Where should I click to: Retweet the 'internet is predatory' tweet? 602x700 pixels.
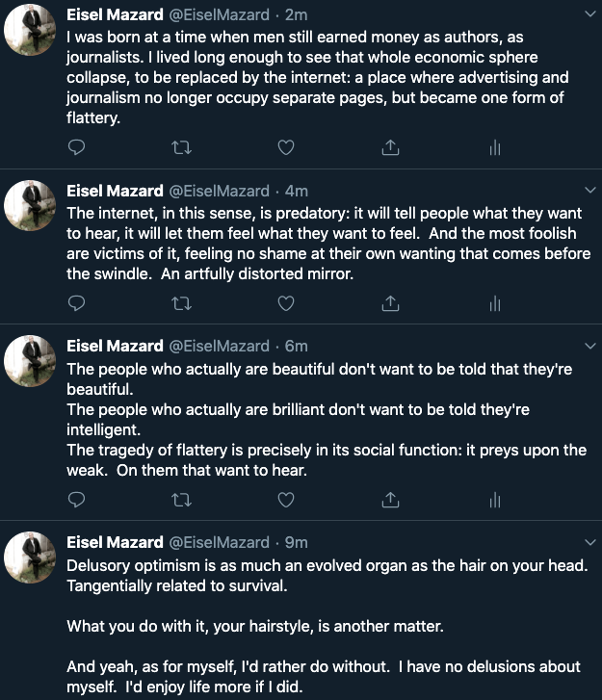[181, 303]
